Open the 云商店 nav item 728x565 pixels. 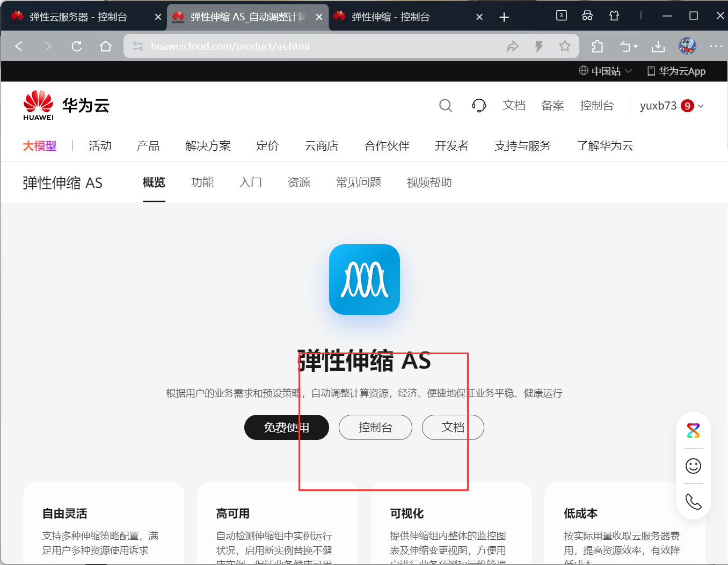pyautogui.click(x=322, y=146)
